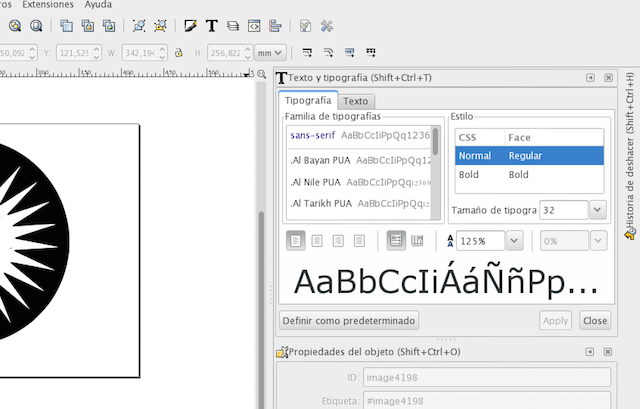Select the Normal Regular style row
The height and width of the screenshot is (409, 640).
click(x=529, y=156)
